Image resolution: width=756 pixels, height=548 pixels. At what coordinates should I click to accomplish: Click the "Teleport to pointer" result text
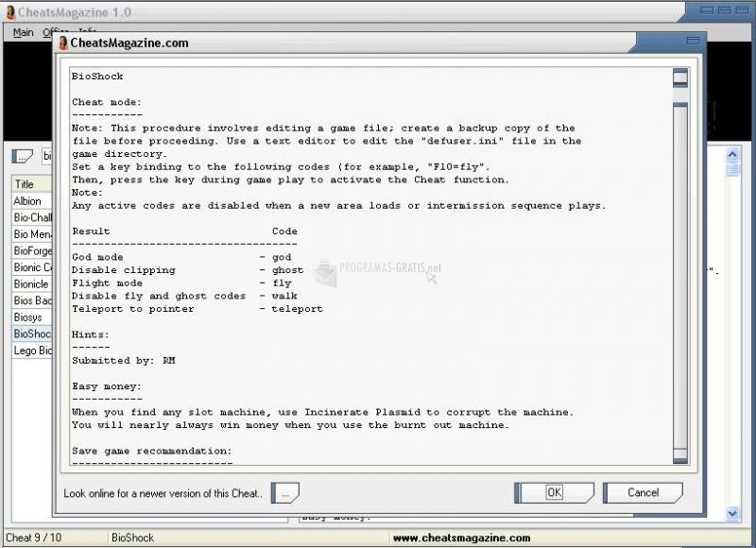132,309
